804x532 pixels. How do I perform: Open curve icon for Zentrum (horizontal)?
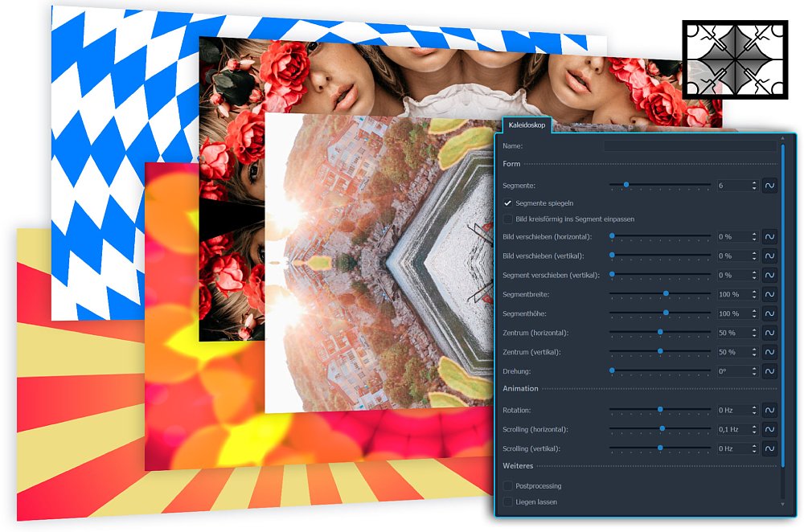[769, 333]
